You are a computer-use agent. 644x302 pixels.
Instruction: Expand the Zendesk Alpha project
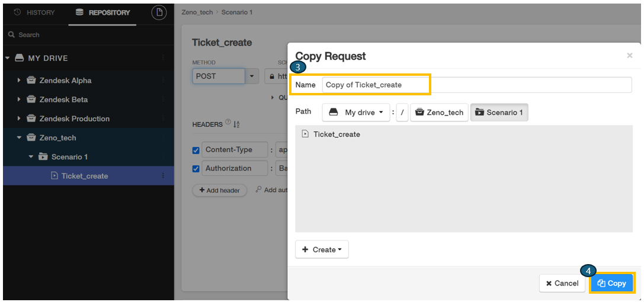[x=19, y=81]
